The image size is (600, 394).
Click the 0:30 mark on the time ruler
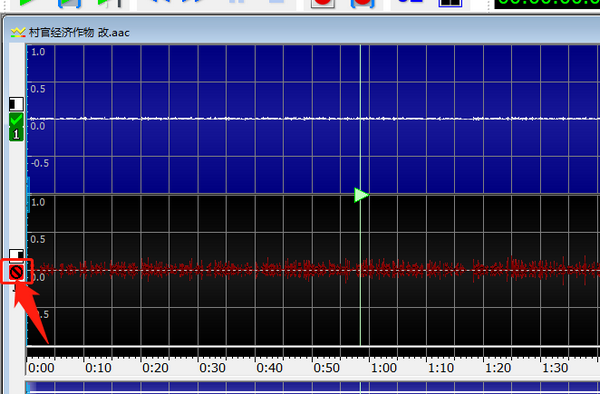(x=212, y=368)
